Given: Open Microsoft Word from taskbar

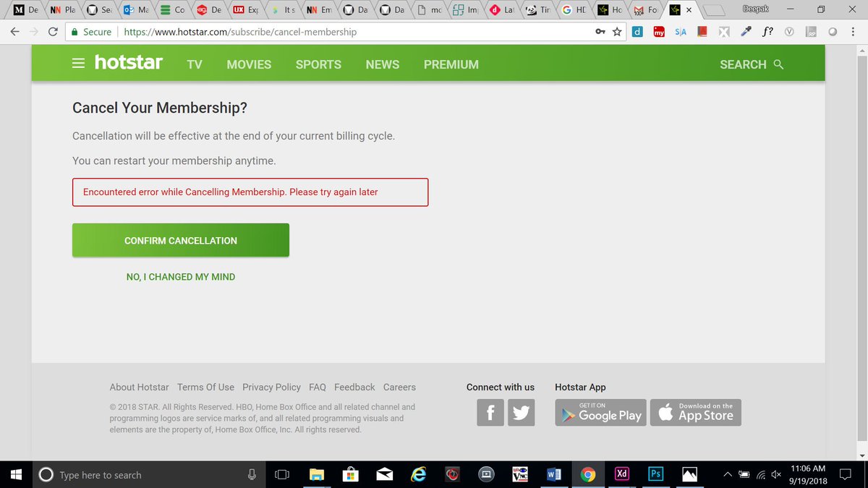Looking at the screenshot, I should coord(554,474).
